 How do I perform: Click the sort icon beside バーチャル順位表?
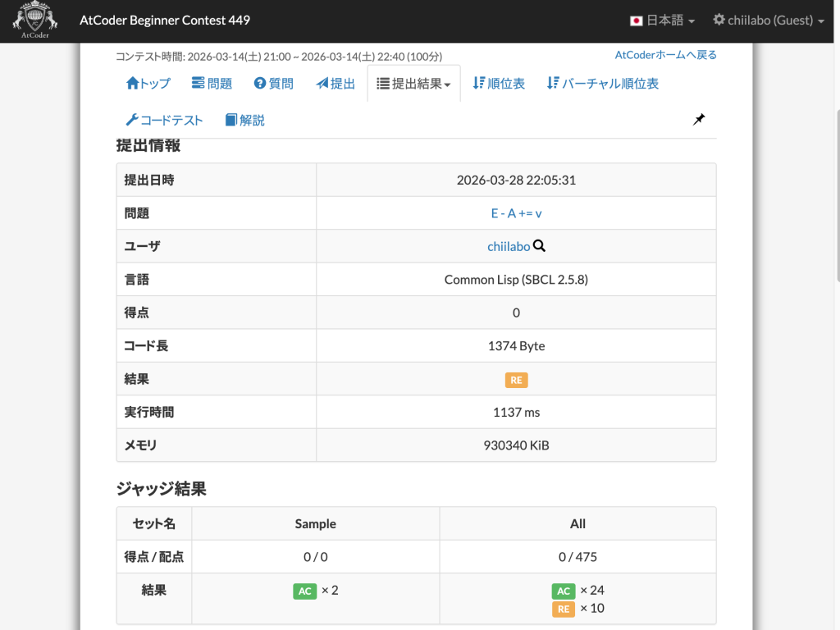pos(553,83)
